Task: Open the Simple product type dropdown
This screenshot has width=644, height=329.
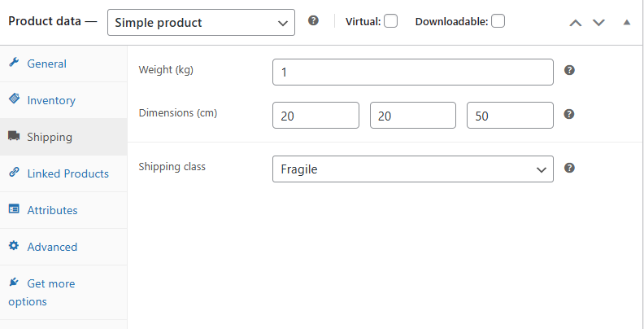Action: [202, 23]
